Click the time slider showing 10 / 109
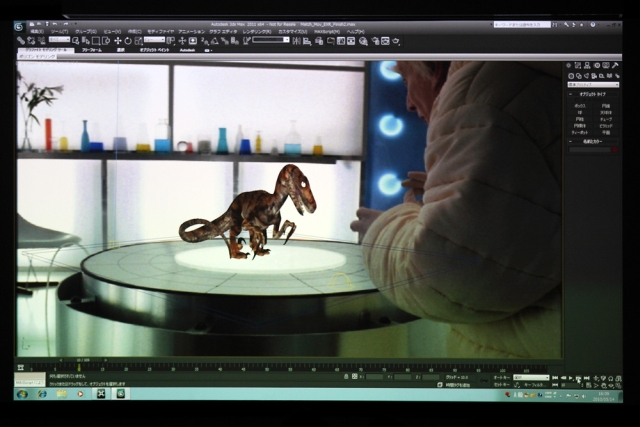 (x=83, y=360)
